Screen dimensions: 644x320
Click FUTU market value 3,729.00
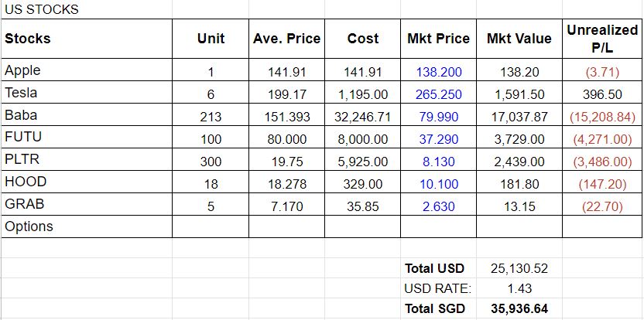click(519, 139)
